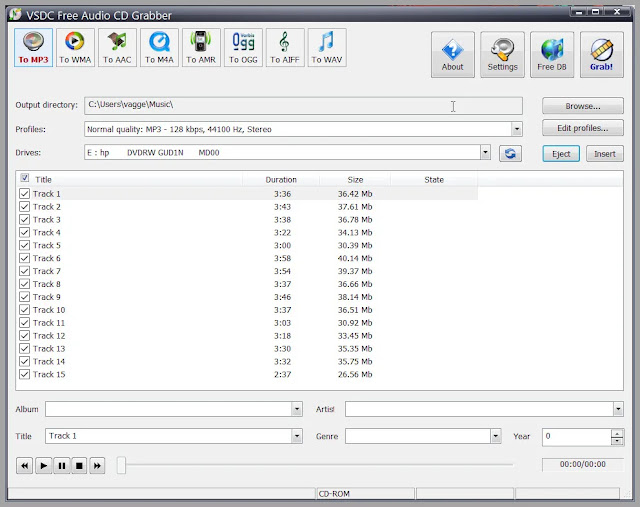Click the VSDC application logo in title bar
The height and width of the screenshot is (507, 640).
15,15
